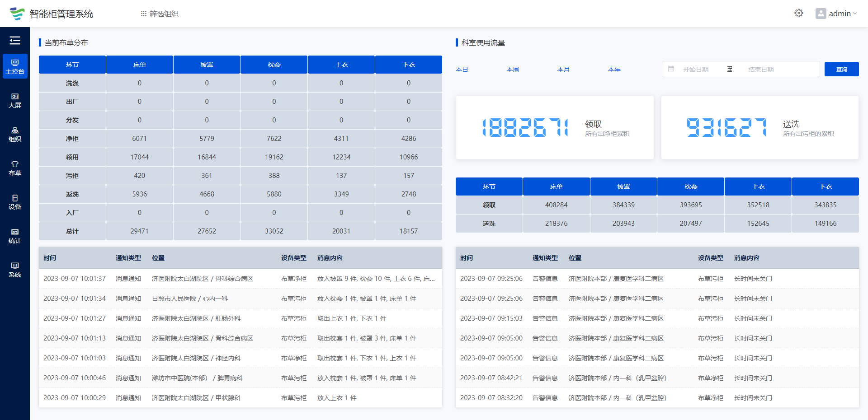
Task: Click alarm row at 2023-09-07 08:32:20
Action: point(657,398)
